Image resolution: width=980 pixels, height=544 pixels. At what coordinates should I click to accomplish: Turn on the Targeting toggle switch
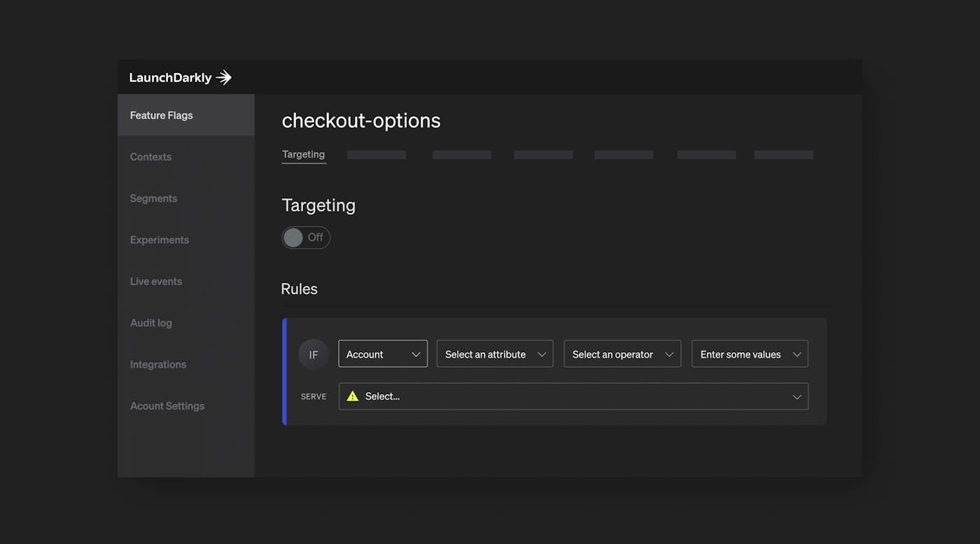pos(306,237)
